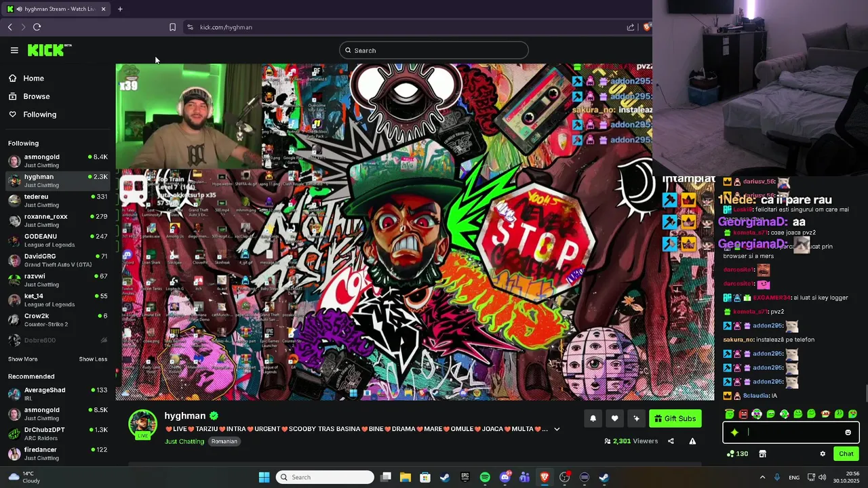Send message with Chat button
Viewport: 868px width, 488px height.
(846, 454)
